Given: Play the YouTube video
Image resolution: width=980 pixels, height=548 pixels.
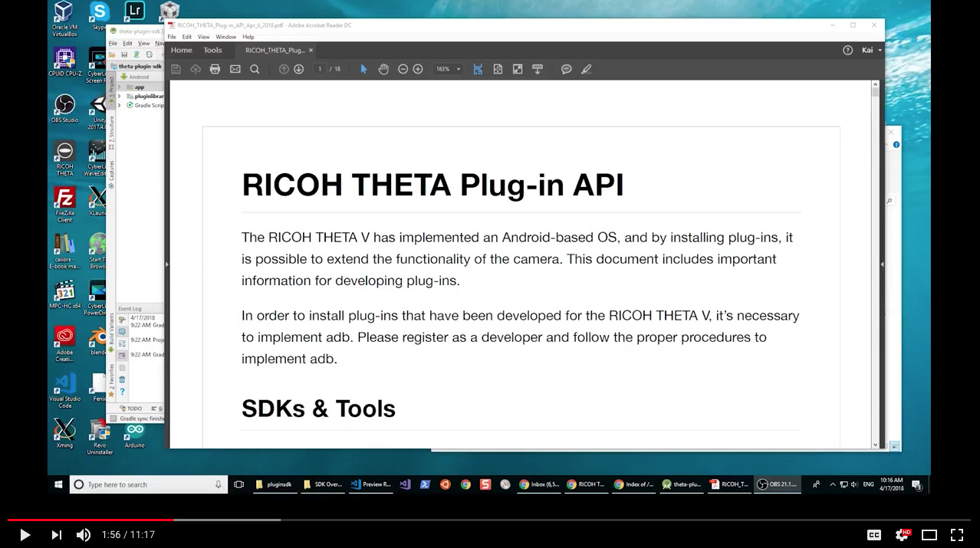Looking at the screenshot, I should (25, 535).
